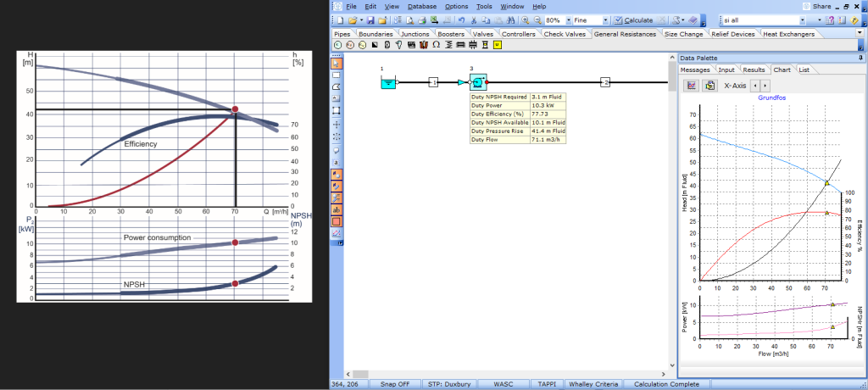Select the yellow U component icon
This screenshot has height=390, width=868.
[498, 45]
